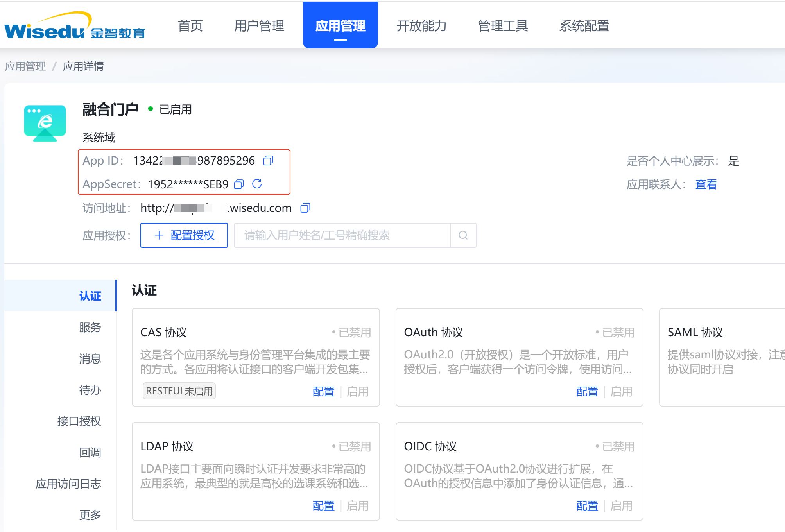Configure the CAS 协议 card
785x532 pixels.
(324, 391)
